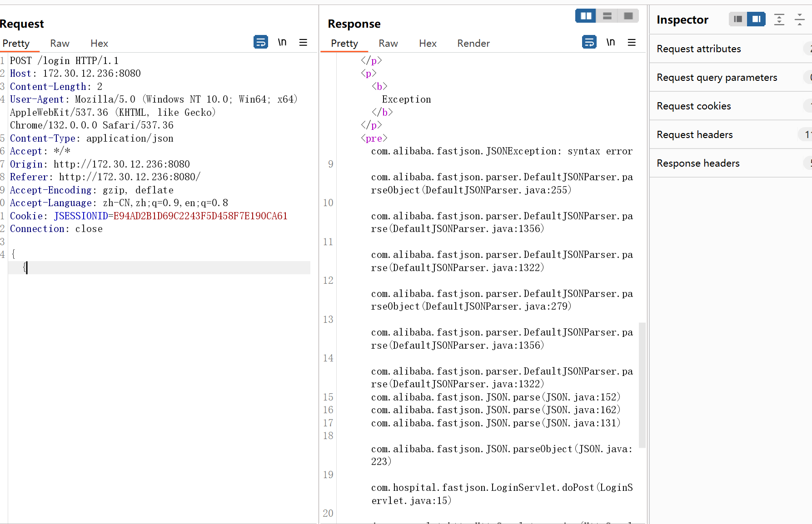Click the Response panel vertical scrollbar
This screenshot has height=524, width=812.
tap(642, 385)
